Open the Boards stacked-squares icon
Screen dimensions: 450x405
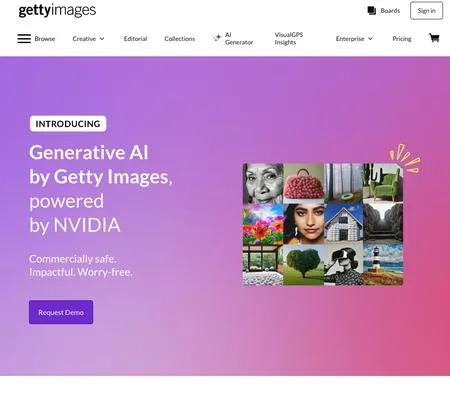point(372,11)
